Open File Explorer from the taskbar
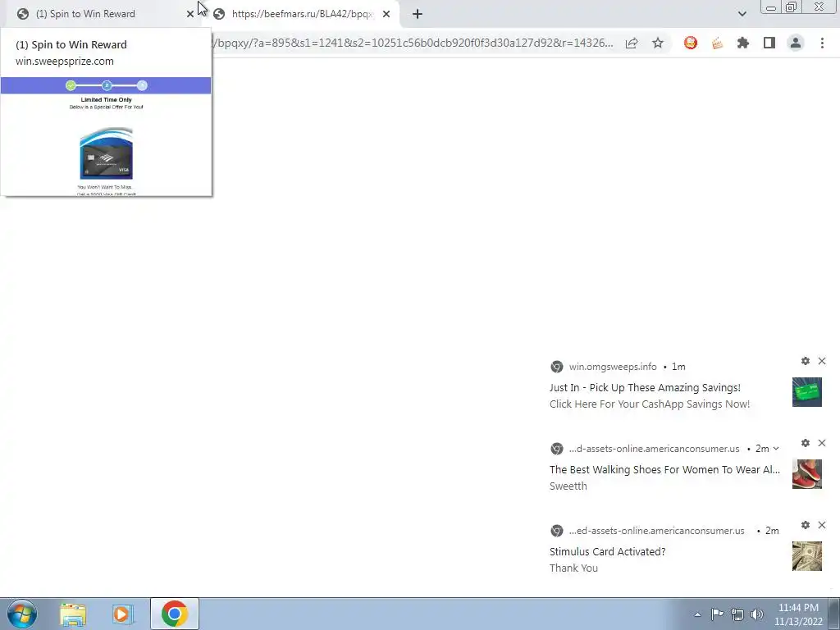This screenshot has width=840, height=630. tap(72, 614)
